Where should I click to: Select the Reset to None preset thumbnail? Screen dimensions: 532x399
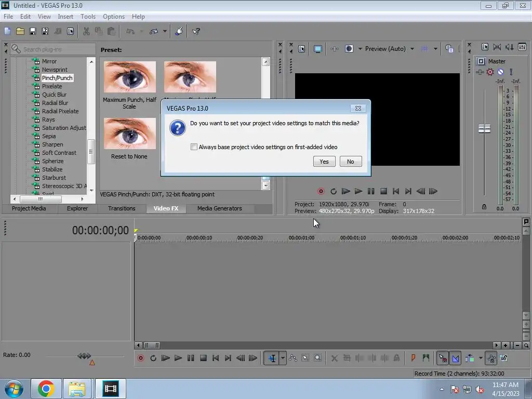coord(129,134)
